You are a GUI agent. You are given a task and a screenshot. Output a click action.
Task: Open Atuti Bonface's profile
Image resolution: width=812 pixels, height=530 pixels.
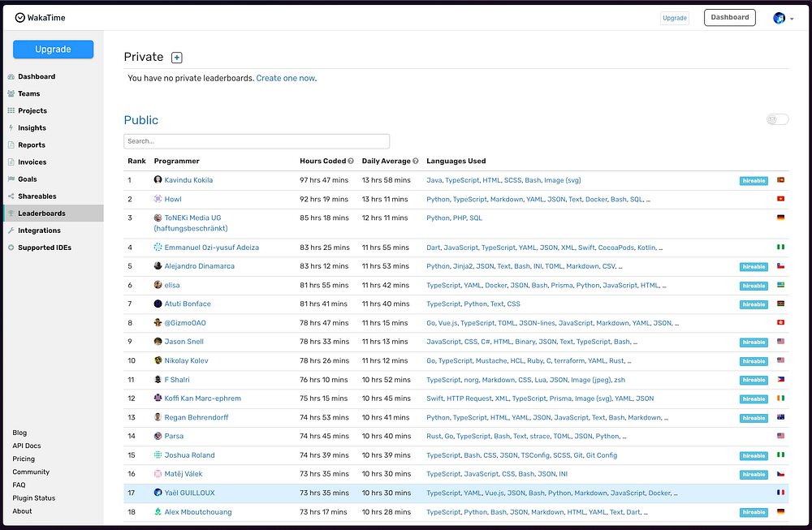click(x=188, y=304)
